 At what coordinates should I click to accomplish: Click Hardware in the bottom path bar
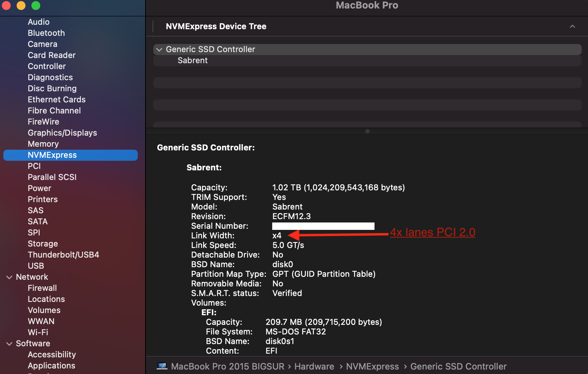[x=314, y=367]
